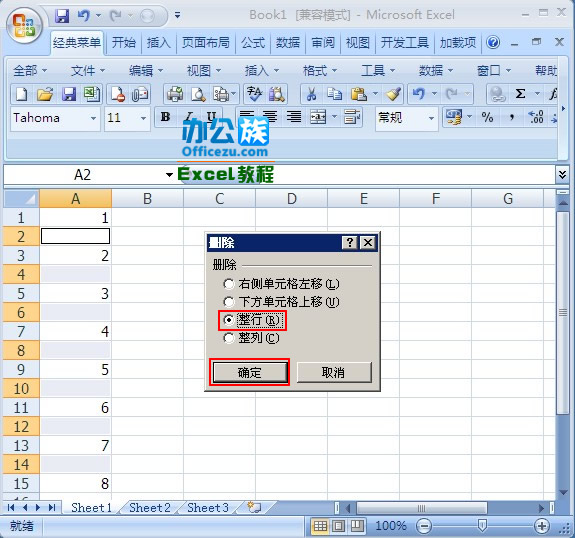575x538 pixels.
Task: Open the 常规 number format dropdown
Action: pyautogui.click(x=431, y=118)
